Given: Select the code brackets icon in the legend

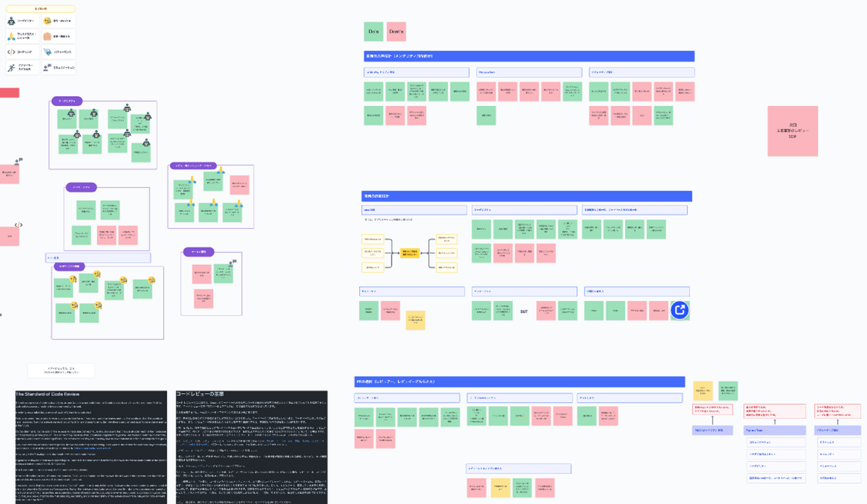Looking at the screenshot, I should (12, 52).
